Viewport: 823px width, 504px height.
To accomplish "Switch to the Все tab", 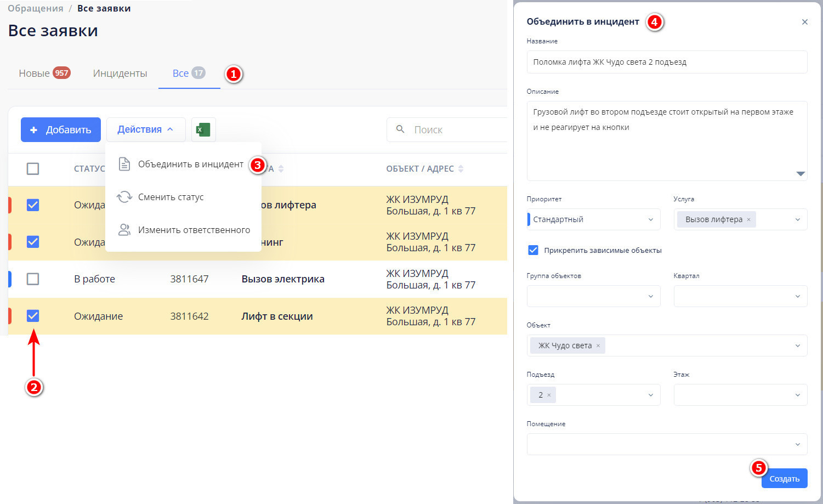I will point(189,73).
